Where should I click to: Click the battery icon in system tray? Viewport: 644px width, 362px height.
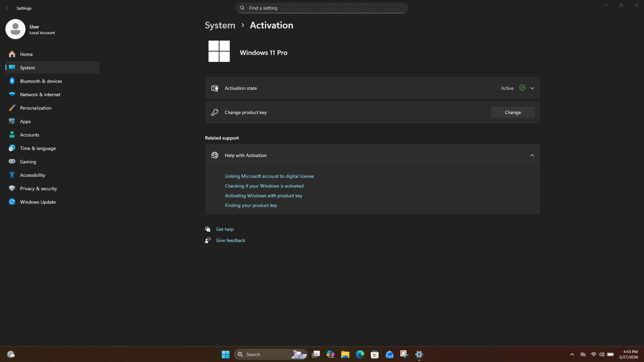pyautogui.click(x=611, y=354)
